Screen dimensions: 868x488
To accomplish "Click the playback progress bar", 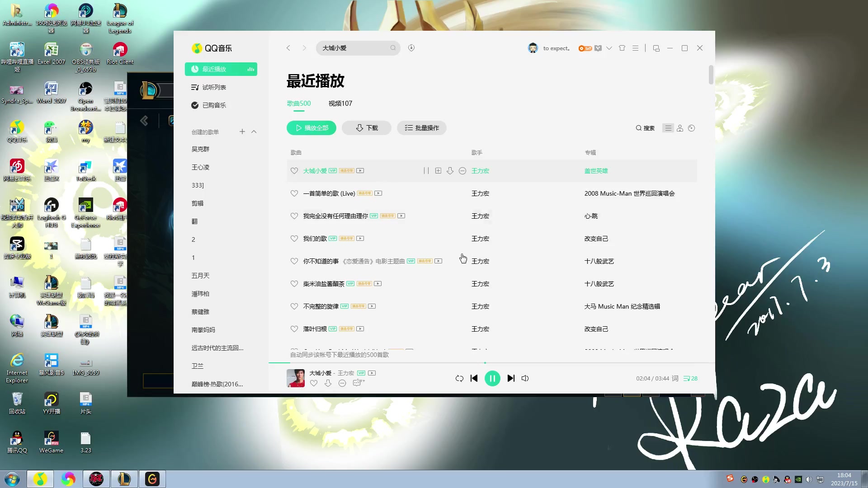I will 492,363.
